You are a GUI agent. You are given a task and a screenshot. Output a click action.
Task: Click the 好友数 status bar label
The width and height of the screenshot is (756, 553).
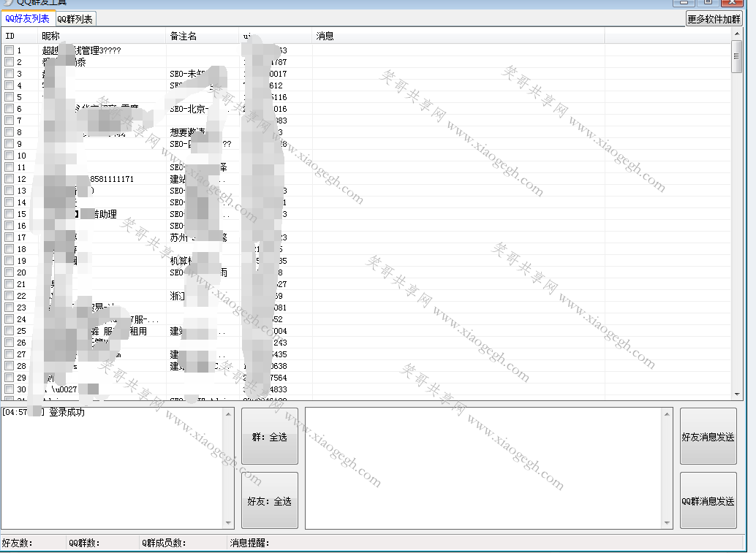tap(17, 543)
